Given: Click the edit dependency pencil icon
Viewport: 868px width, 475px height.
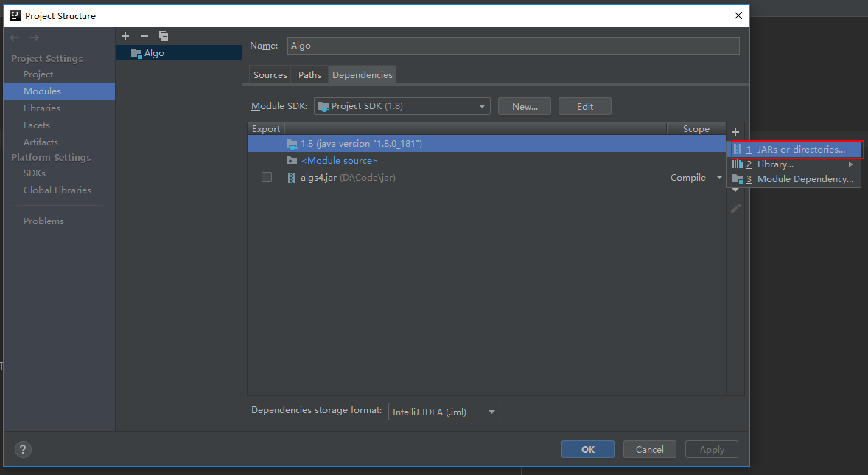Looking at the screenshot, I should pos(735,209).
